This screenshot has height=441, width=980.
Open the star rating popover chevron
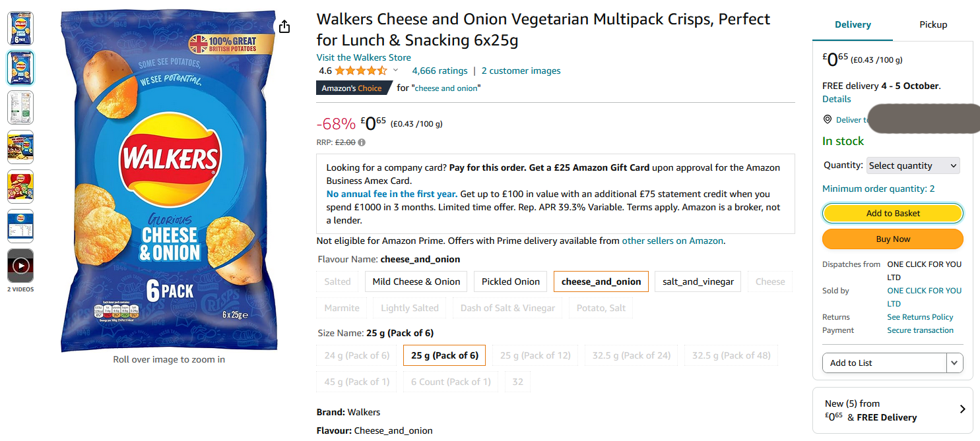pos(396,71)
